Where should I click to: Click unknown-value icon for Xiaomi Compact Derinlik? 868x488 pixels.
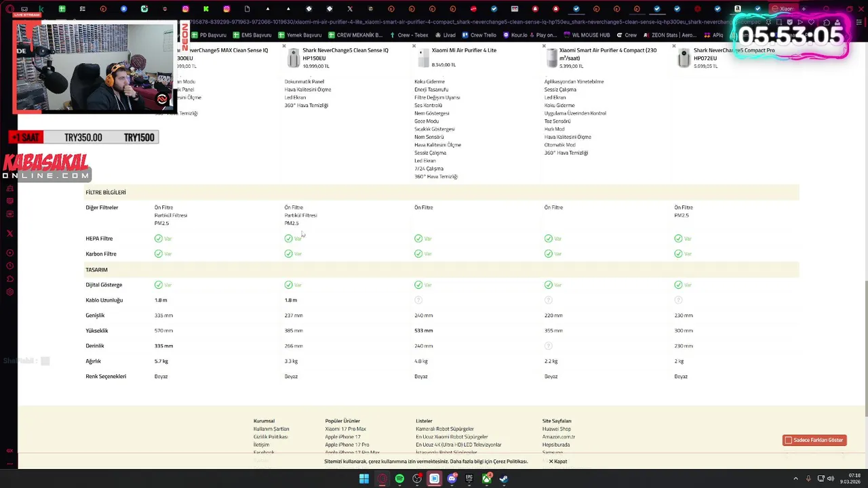coord(549,346)
